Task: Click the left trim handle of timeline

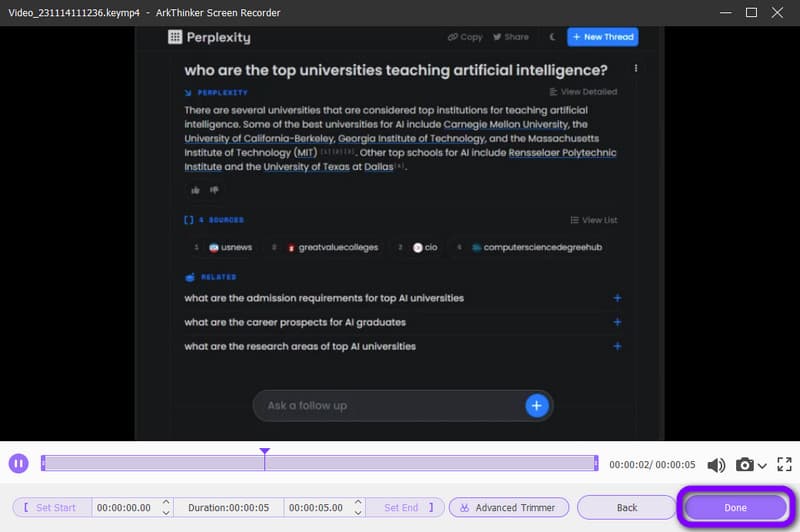Action: (43, 463)
